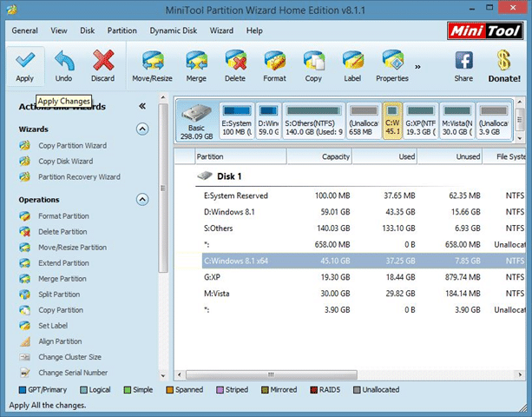Collapse the Operations section
This screenshot has width=532, height=417.
pos(142,199)
